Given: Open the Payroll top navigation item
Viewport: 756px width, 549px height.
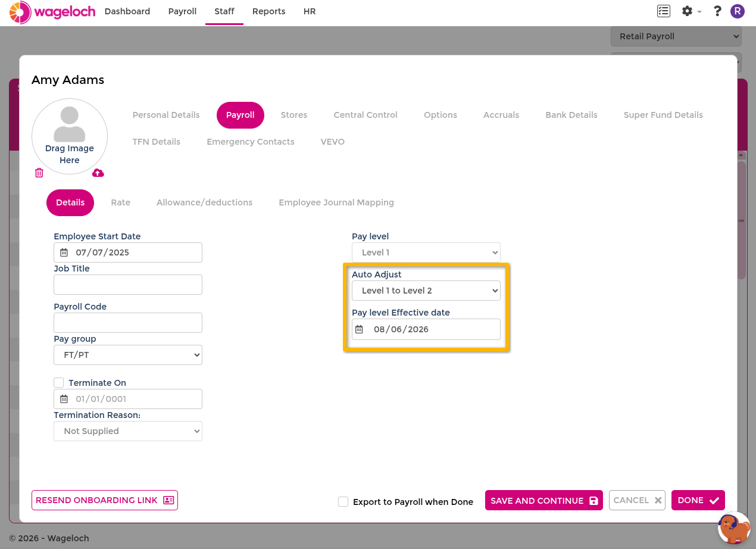Looking at the screenshot, I should point(182,11).
